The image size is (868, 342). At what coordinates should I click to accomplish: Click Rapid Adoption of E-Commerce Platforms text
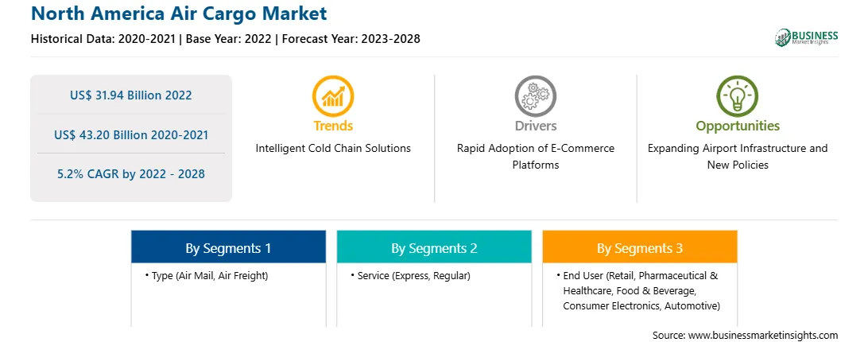[535, 157]
